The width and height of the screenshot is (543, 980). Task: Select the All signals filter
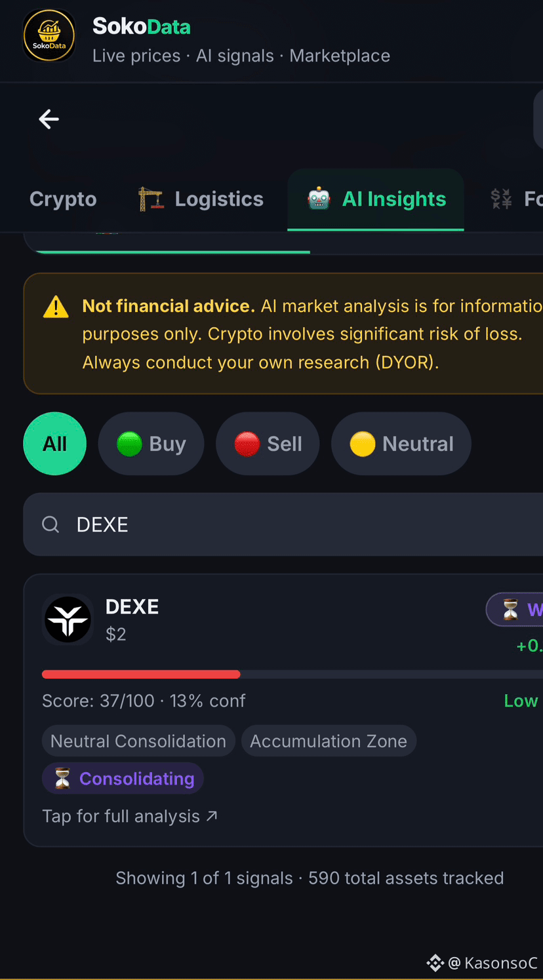click(x=55, y=444)
